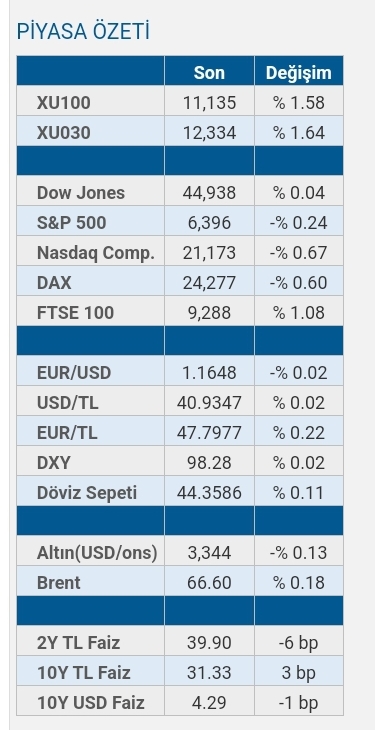The height and width of the screenshot is (730, 375).
Task: Select the 10Y TL Faiz row
Action: 180,673
